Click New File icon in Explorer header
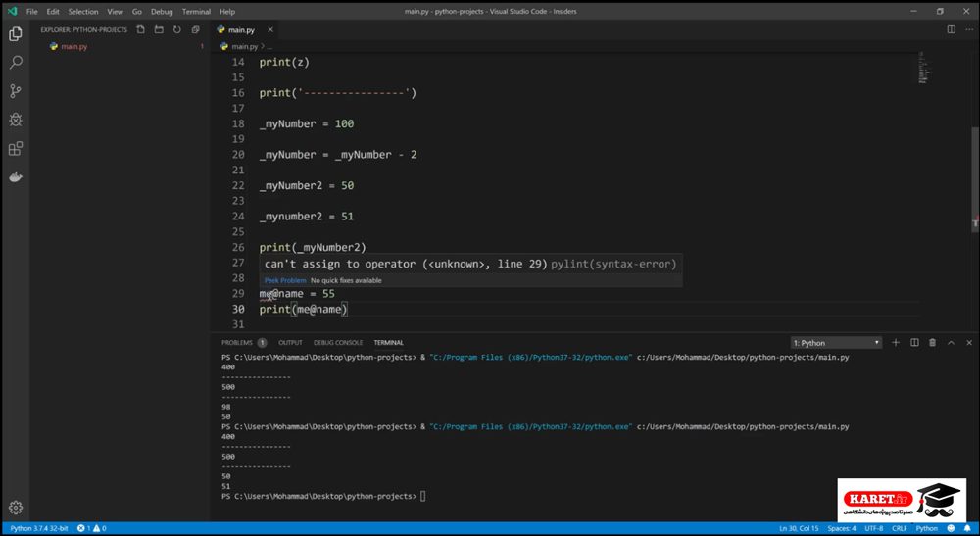Viewport: 980px width, 536px height. pos(140,30)
